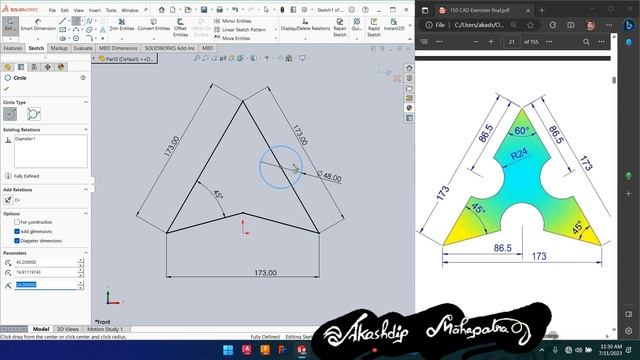
Task: Collapse the Parameters section
Action: click(x=86, y=253)
